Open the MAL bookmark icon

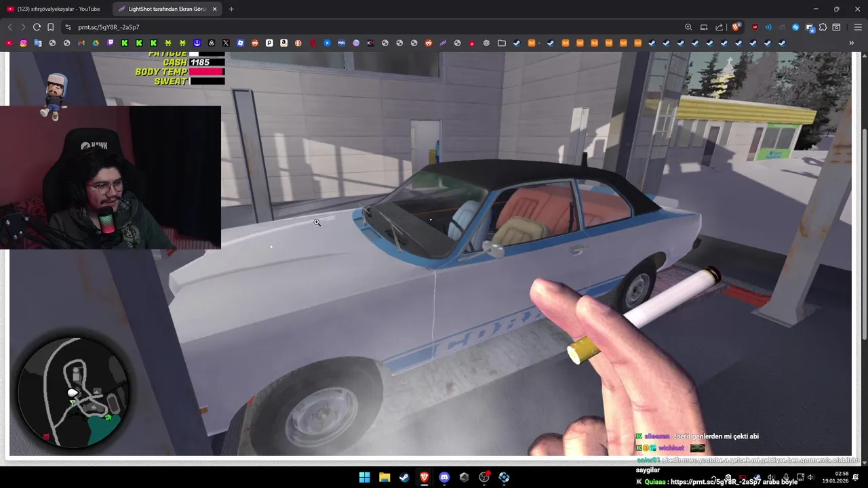tap(341, 43)
